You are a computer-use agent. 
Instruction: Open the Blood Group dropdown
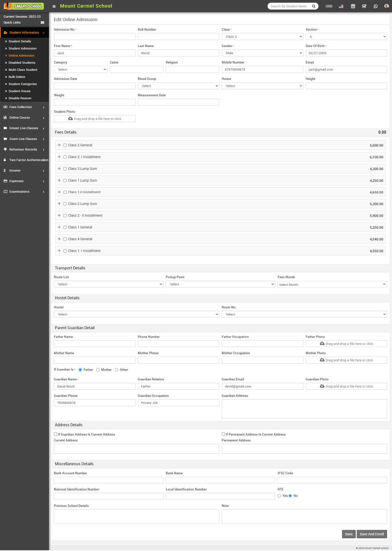(178, 86)
